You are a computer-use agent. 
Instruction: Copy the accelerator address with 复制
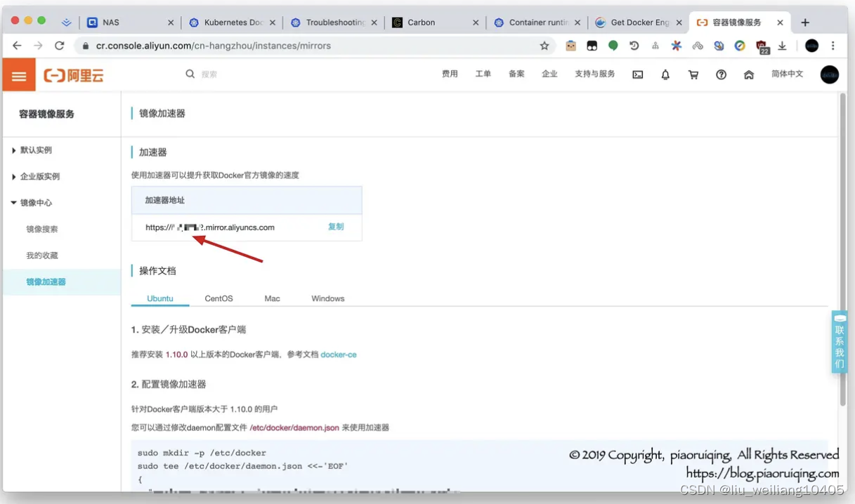point(336,227)
